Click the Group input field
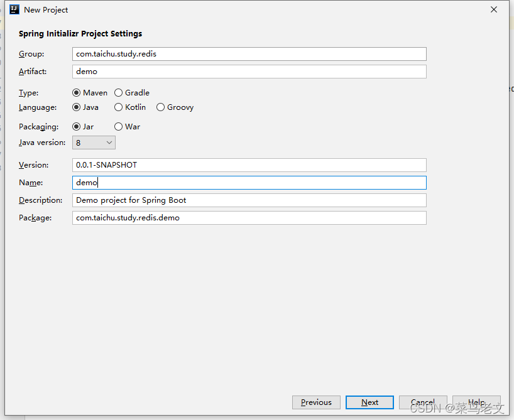Image resolution: width=514 pixels, height=420 pixels. 249,54
